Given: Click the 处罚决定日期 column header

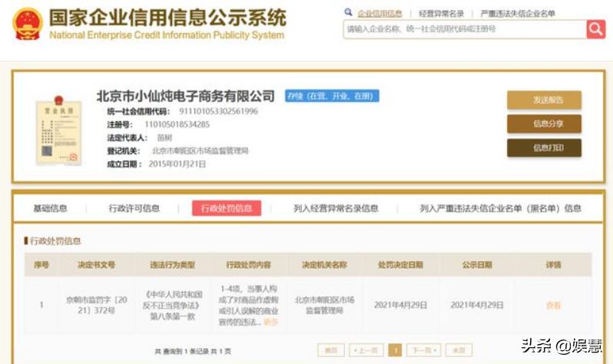Looking at the screenshot, I should click(401, 265).
